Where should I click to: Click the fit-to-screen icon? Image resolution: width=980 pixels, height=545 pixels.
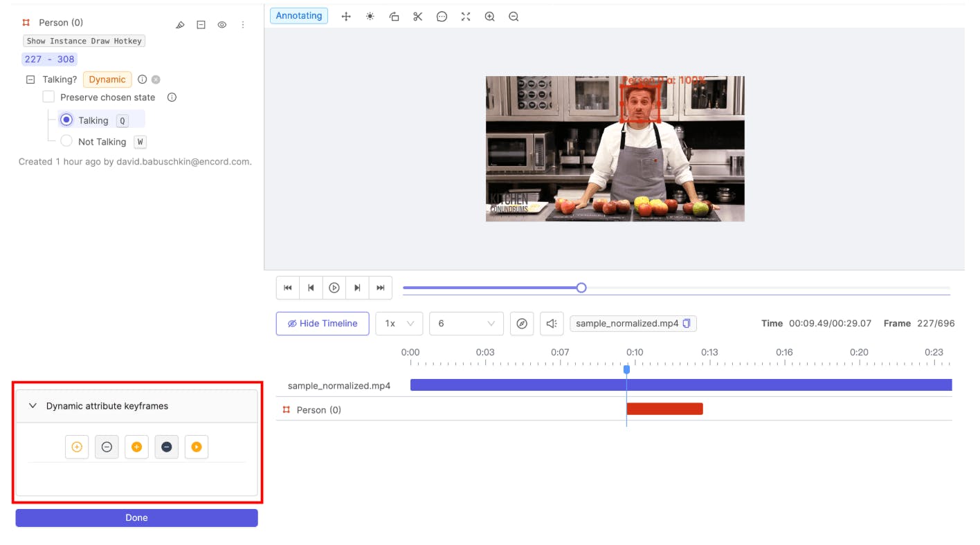click(x=466, y=16)
